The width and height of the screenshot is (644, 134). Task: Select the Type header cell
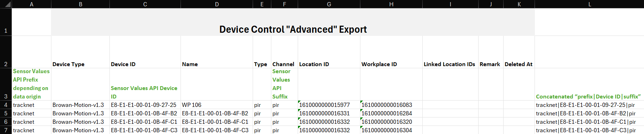[262, 52]
